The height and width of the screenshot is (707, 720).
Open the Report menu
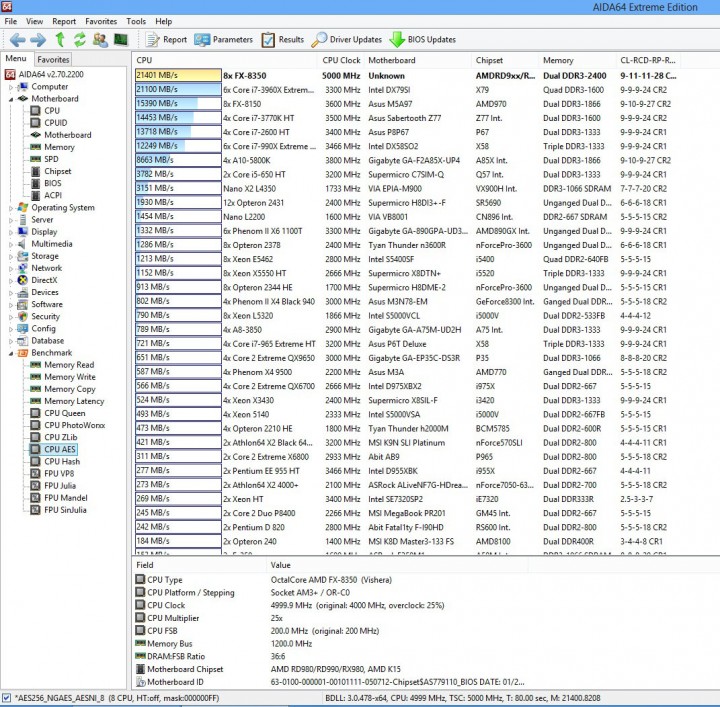click(64, 21)
